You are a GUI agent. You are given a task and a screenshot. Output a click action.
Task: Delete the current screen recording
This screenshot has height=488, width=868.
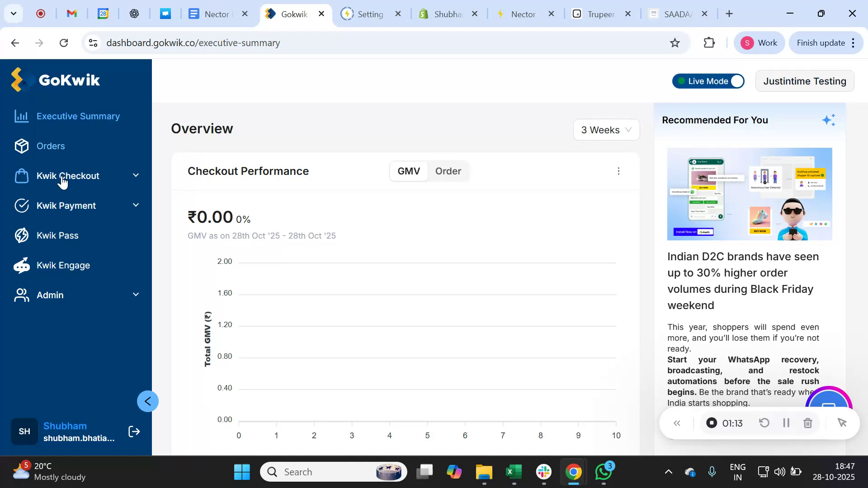pos(808,423)
